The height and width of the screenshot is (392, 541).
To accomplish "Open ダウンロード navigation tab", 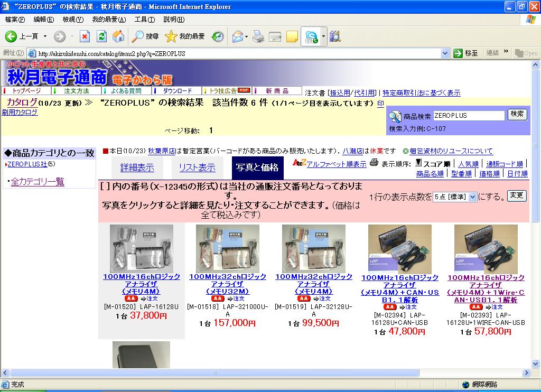I will (176, 91).
